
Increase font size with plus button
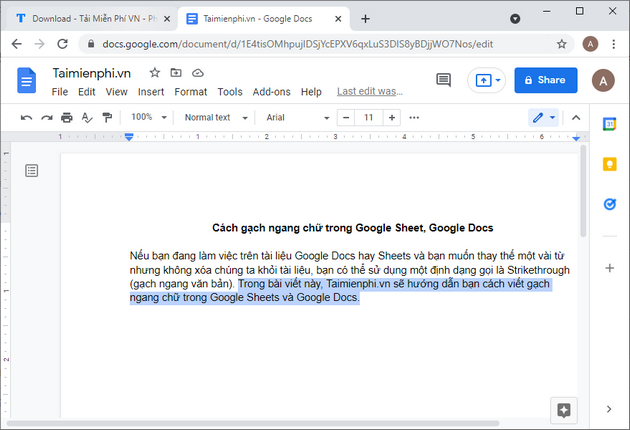[392, 118]
